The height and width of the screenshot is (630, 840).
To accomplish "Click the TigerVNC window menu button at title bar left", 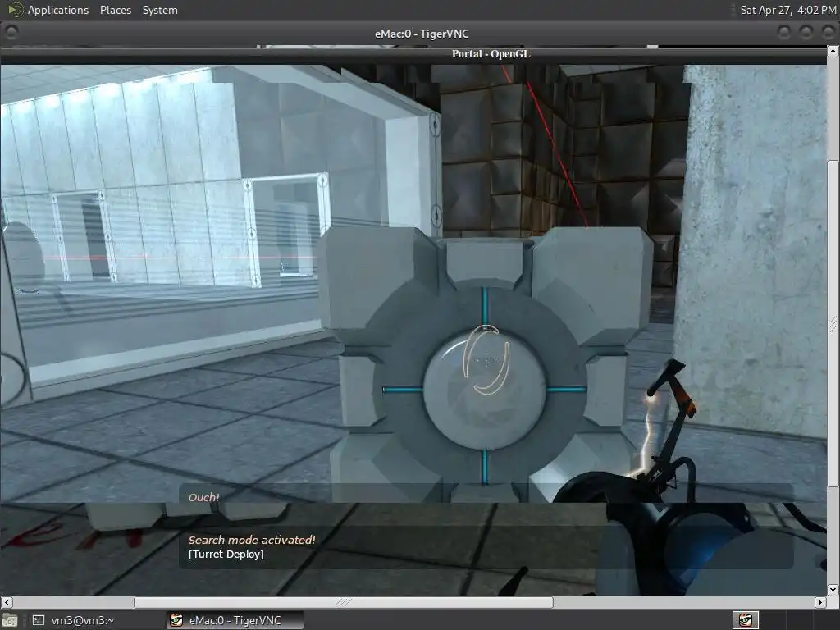I will pos(11,33).
